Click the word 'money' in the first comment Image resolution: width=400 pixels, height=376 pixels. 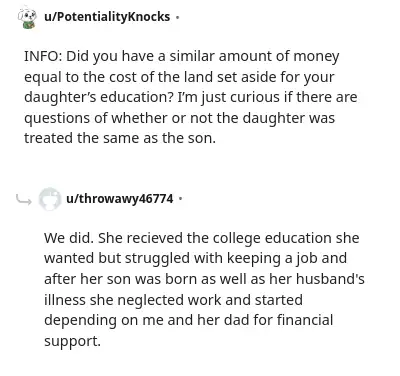[x=316, y=57]
